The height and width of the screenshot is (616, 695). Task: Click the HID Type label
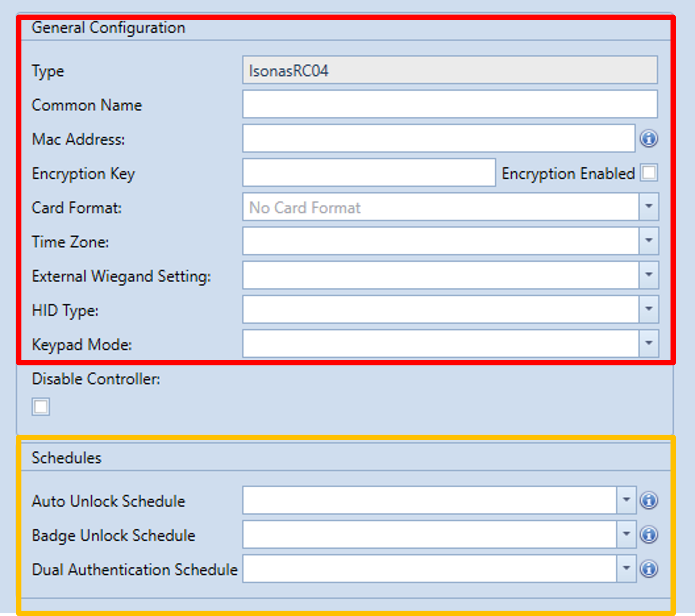[x=65, y=311]
